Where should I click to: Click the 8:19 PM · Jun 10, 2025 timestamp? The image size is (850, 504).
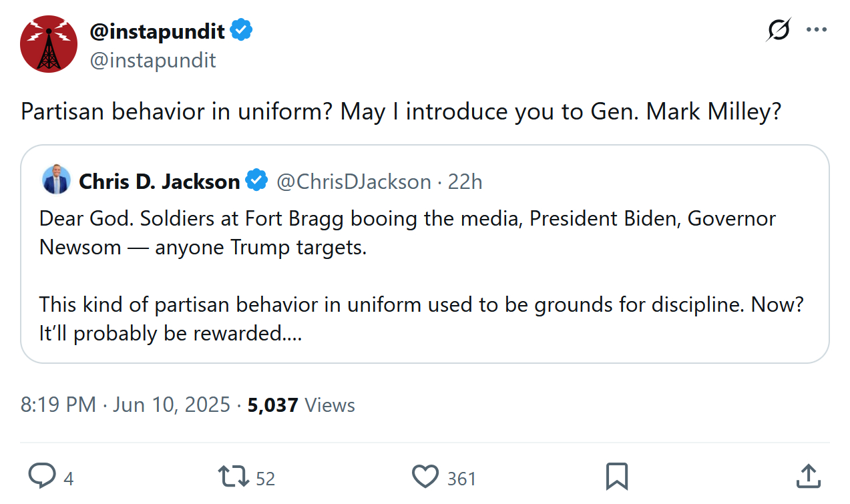pos(126,405)
